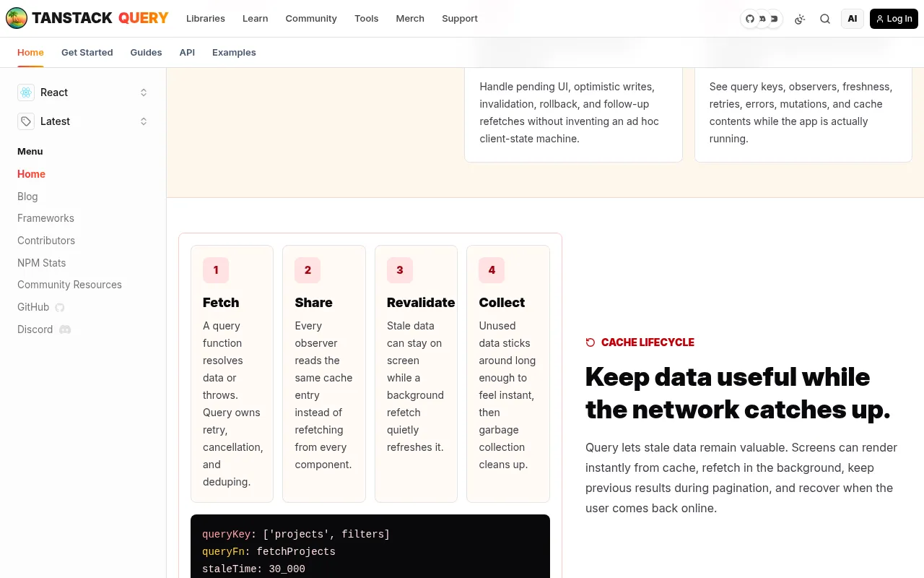Select the Home tab
The height and width of the screenshot is (578, 924).
(30, 53)
